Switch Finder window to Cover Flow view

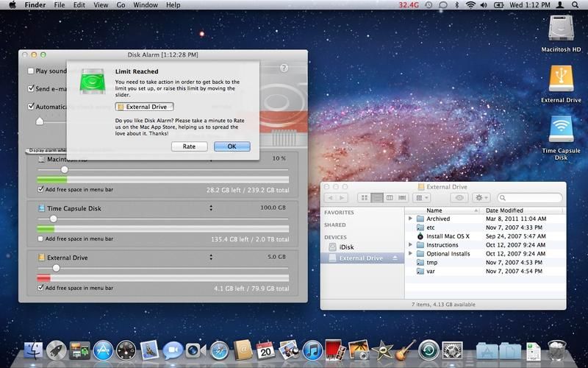(x=402, y=197)
